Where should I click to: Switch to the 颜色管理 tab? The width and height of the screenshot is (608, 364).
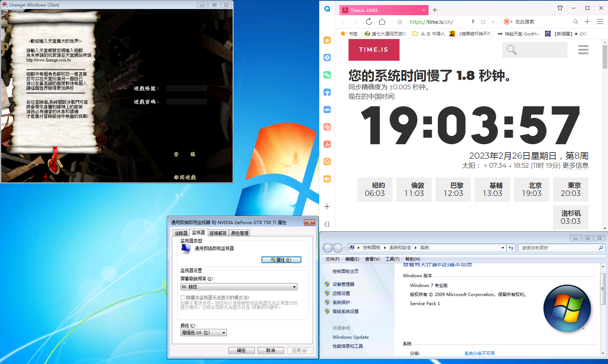[240, 233]
